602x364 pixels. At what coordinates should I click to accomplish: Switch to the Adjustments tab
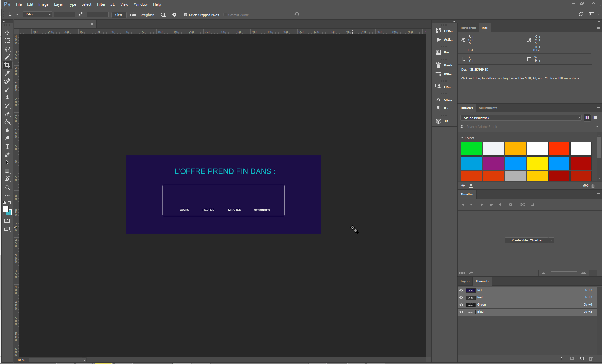click(487, 108)
